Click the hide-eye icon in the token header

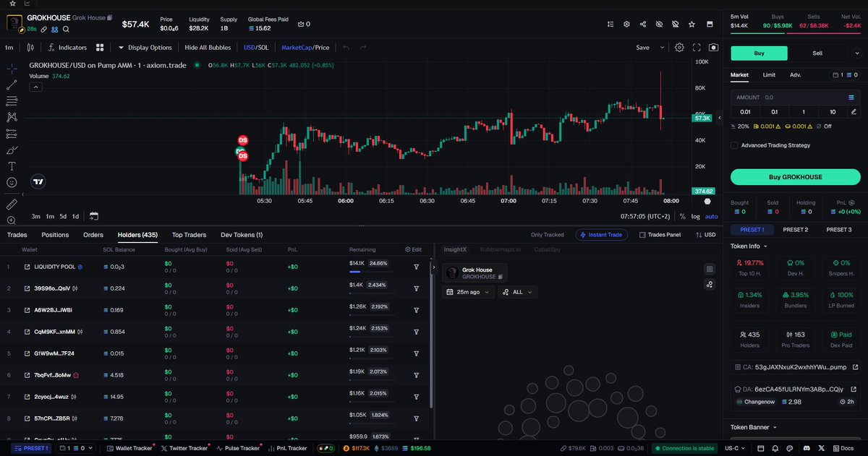[659, 24]
